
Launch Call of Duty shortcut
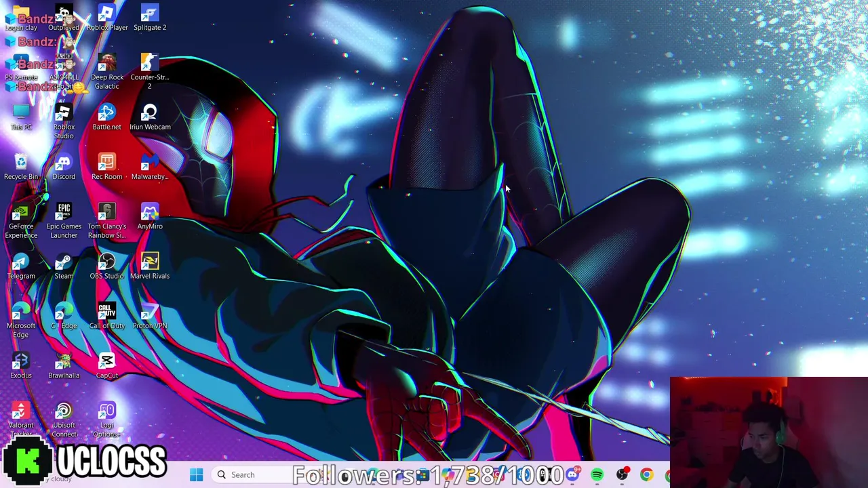coord(106,317)
